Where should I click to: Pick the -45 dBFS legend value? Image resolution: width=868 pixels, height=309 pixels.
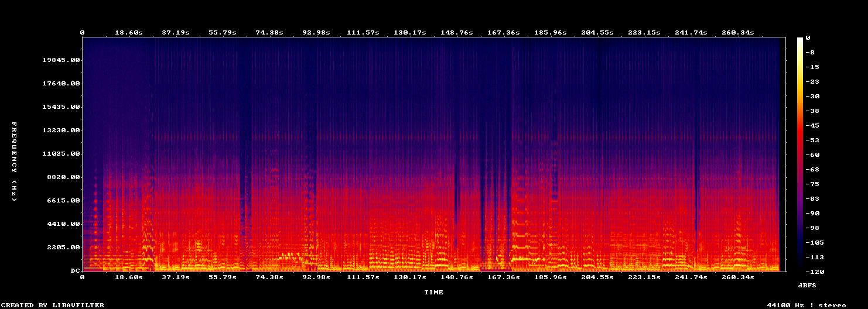[812, 125]
